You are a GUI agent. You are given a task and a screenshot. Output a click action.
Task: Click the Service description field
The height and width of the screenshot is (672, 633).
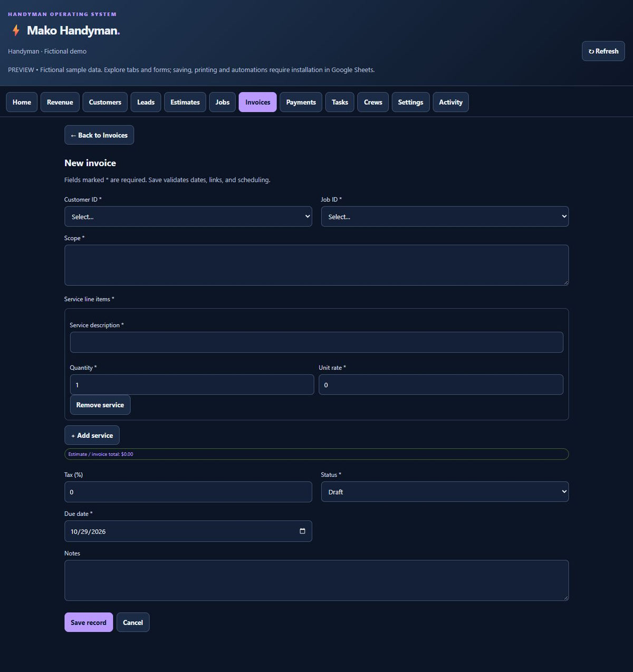point(316,342)
